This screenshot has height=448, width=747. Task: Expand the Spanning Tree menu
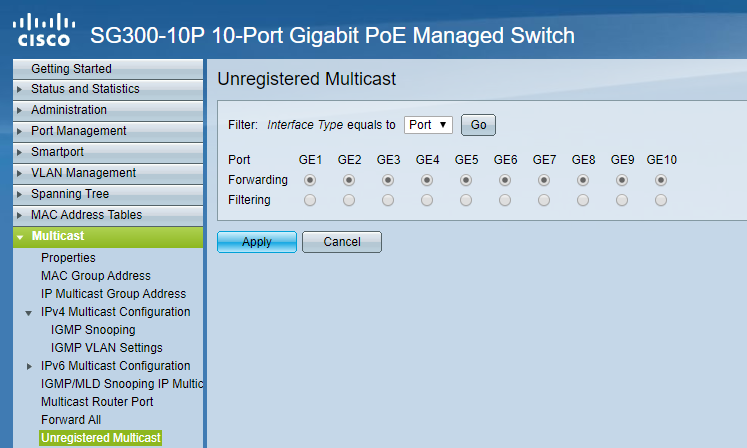70,194
